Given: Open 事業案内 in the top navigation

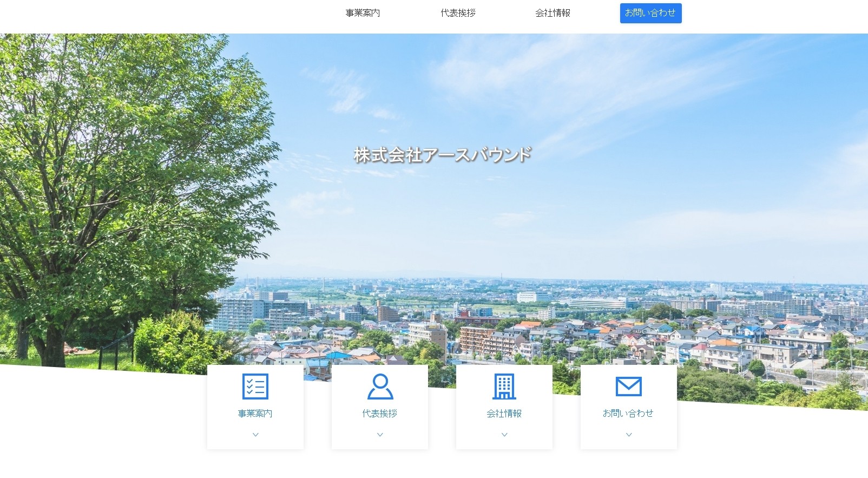Looking at the screenshot, I should coord(363,13).
